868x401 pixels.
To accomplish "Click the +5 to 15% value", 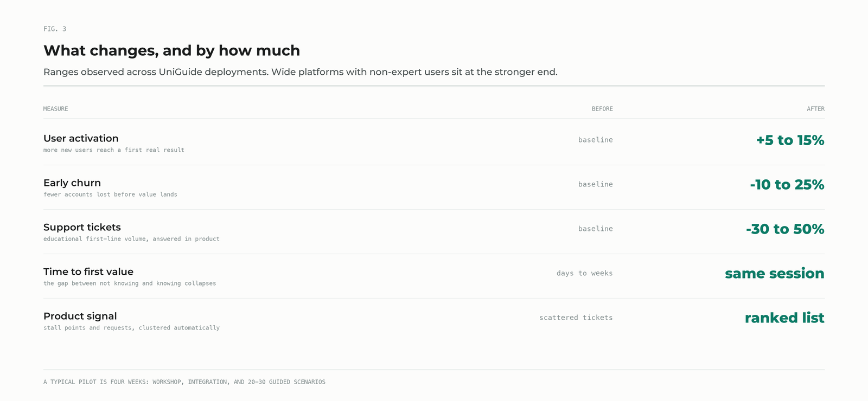I will point(790,140).
